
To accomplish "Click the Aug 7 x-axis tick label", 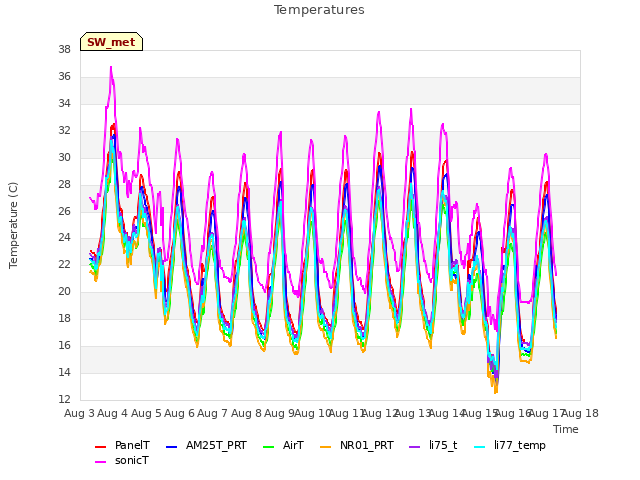I will 212,413.
